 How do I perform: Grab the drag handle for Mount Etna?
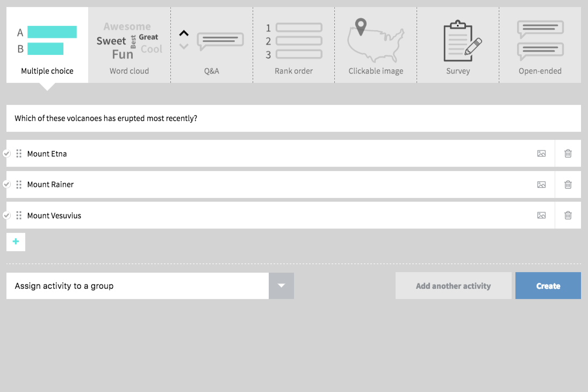[x=19, y=154]
